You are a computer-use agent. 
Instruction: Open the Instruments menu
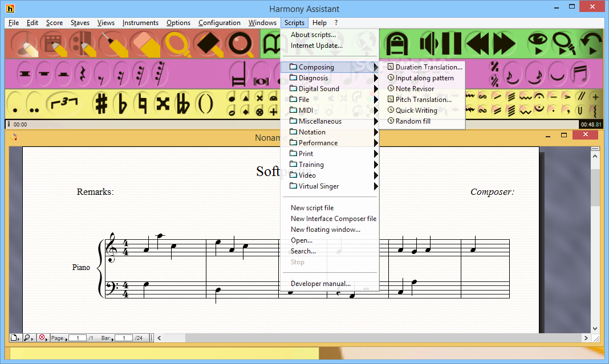(x=140, y=23)
